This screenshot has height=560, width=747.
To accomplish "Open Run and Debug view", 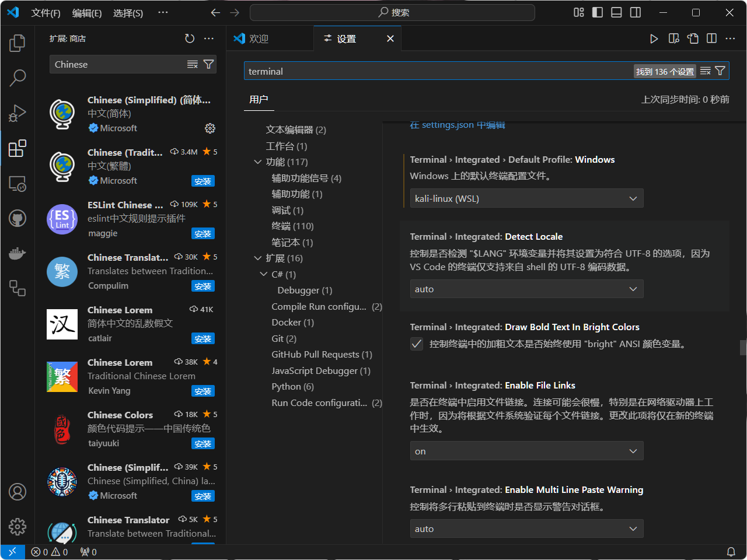I will pos(18,113).
